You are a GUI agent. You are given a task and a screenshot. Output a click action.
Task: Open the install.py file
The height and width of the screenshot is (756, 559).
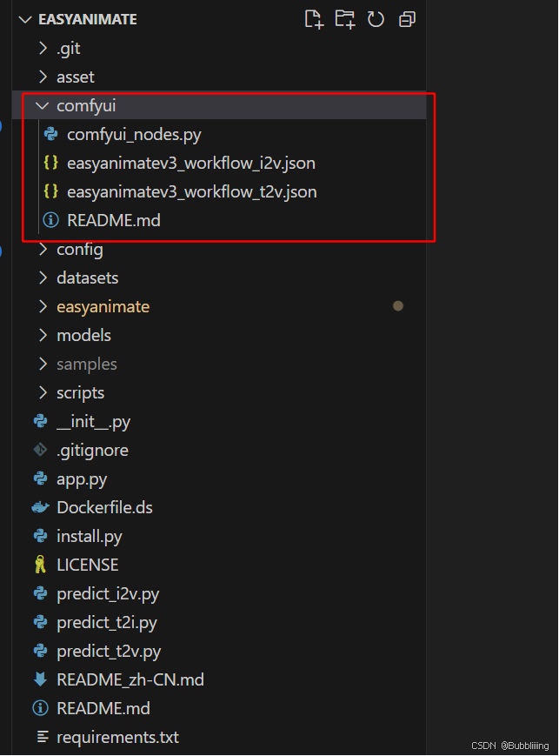[x=90, y=537]
